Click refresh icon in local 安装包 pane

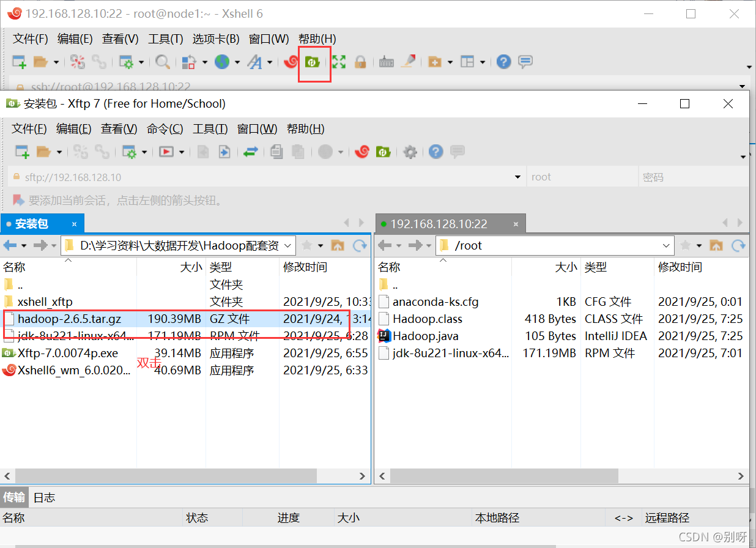pos(360,245)
